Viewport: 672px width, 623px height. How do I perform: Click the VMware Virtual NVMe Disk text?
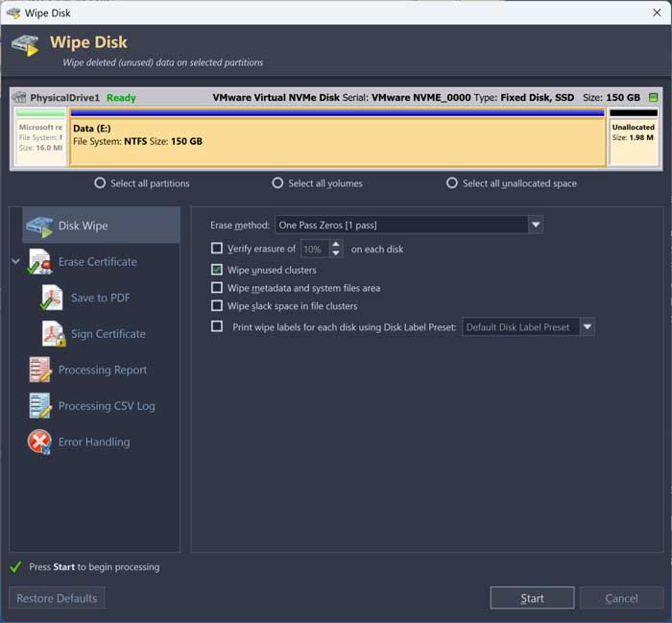click(x=276, y=97)
